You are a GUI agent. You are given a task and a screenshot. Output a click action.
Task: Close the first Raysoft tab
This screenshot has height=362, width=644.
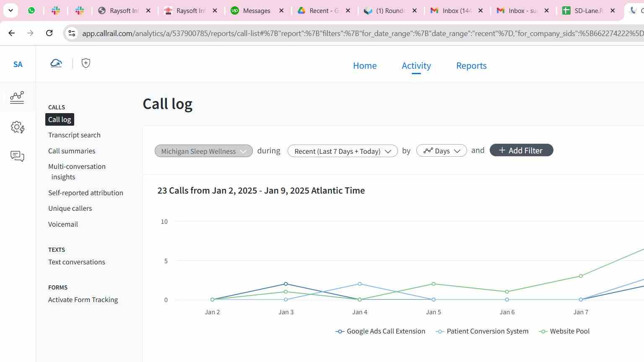coord(148,11)
